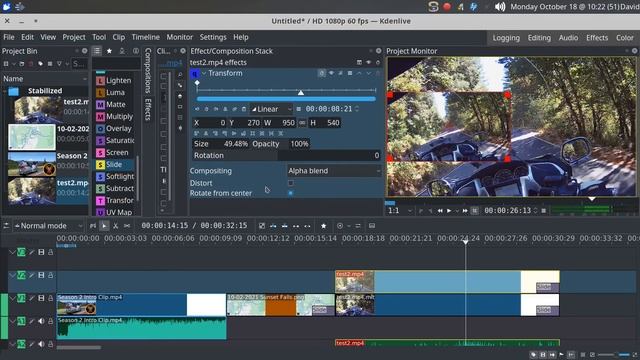Click the list view icon above compositions list
The image size is (640, 360).
(x=97, y=51)
